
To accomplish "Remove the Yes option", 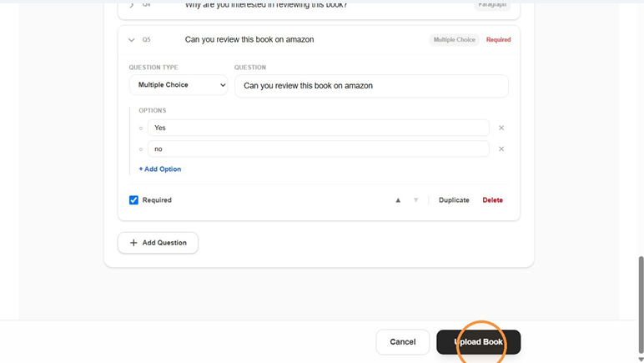I will [x=501, y=128].
